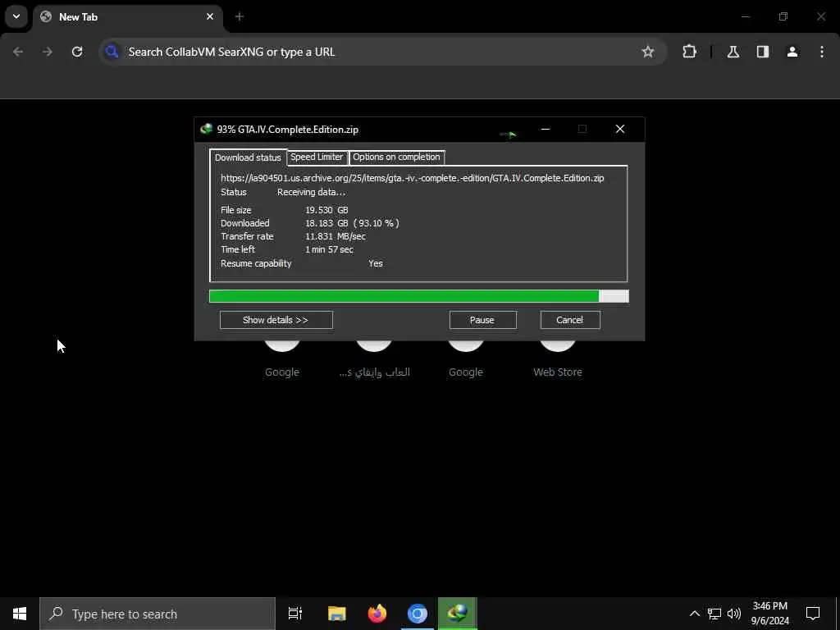The image size is (840, 630).
Task: Open volume control tray icon
Action: tap(734, 614)
